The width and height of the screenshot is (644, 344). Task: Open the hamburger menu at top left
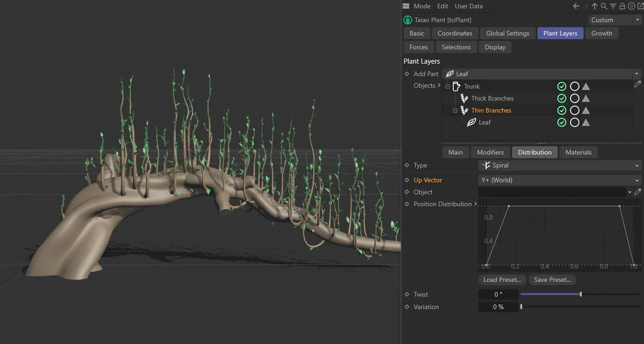coord(406,6)
